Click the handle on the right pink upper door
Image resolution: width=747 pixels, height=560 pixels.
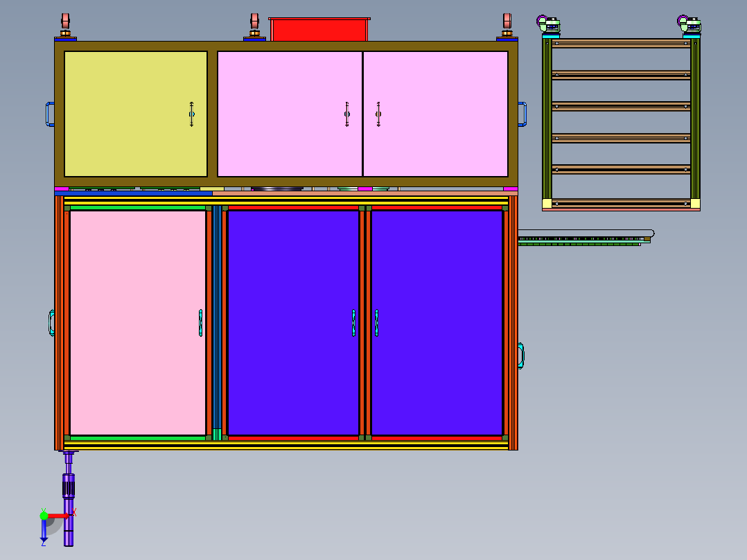point(378,114)
